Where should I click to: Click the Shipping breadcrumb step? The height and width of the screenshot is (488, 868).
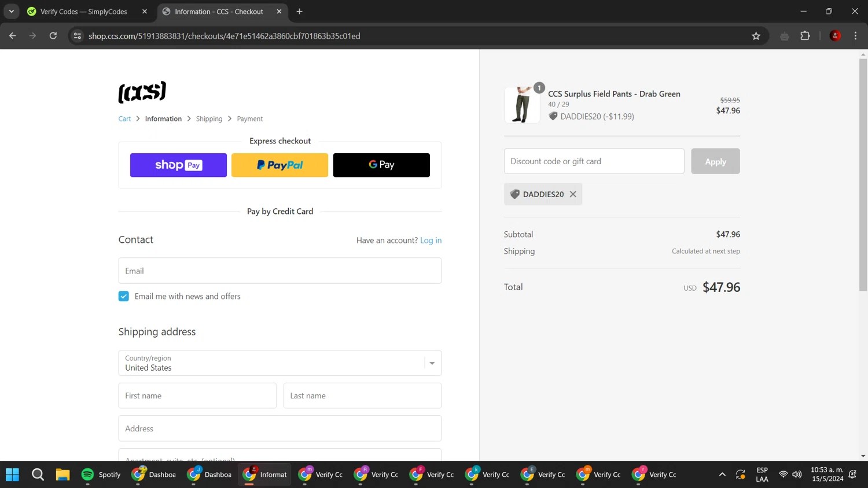tap(209, 119)
